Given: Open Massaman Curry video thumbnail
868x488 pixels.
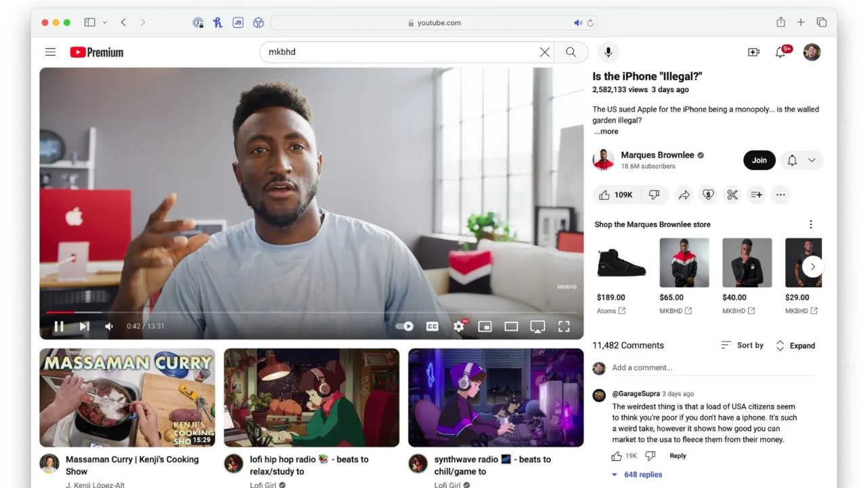Looking at the screenshot, I should pos(127,397).
